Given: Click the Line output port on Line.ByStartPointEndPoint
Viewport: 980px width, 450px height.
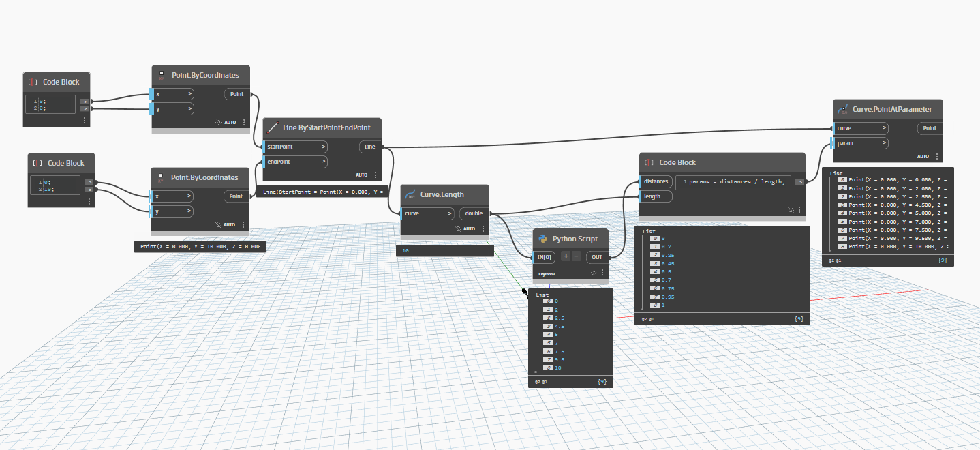Looking at the screenshot, I should (x=371, y=147).
